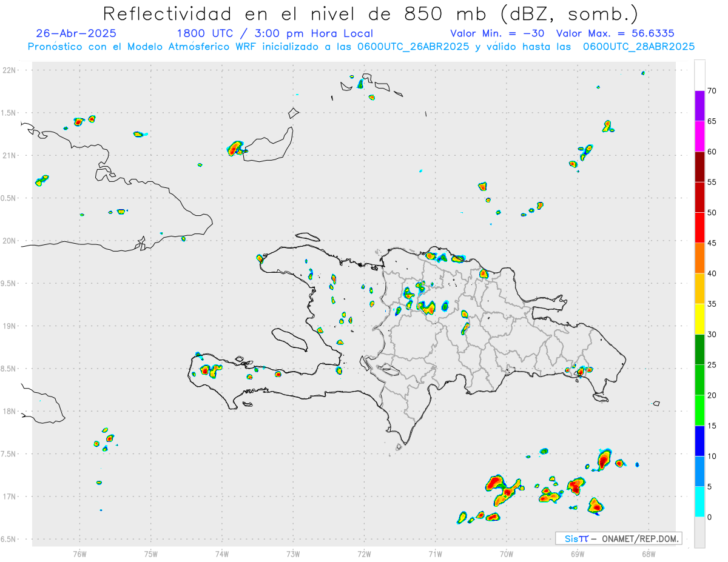Click the colorbar tick label '25'
728x562 pixels.
coord(712,364)
